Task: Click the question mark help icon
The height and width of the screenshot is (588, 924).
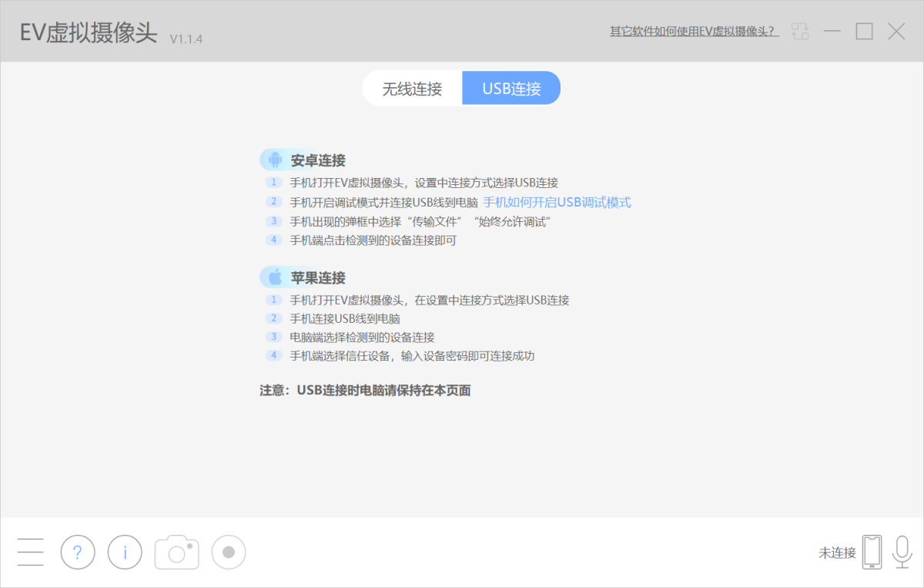Action: 78,552
